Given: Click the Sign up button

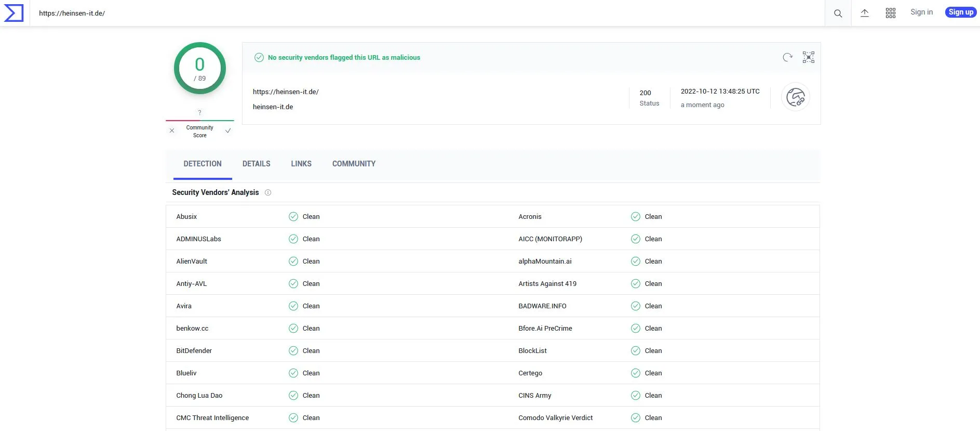Looking at the screenshot, I should (961, 12).
